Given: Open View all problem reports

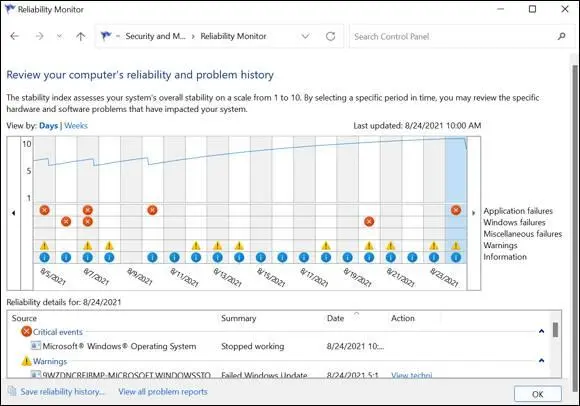Looking at the screenshot, I should [163, 392].
